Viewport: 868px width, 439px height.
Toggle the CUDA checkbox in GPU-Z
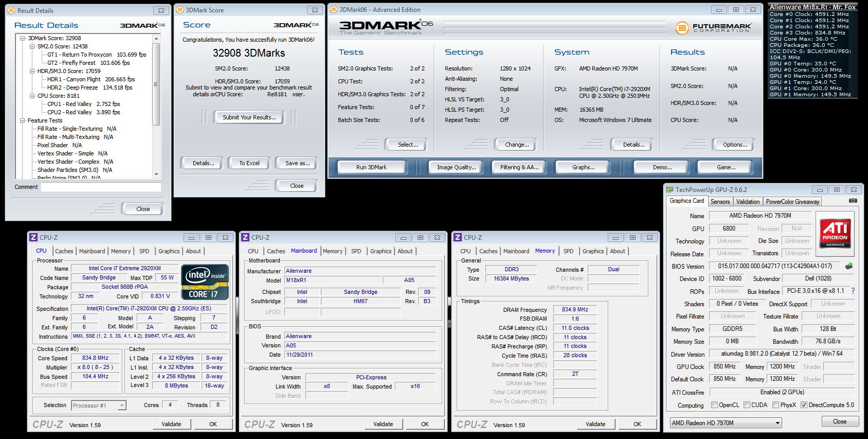(747, 405)
